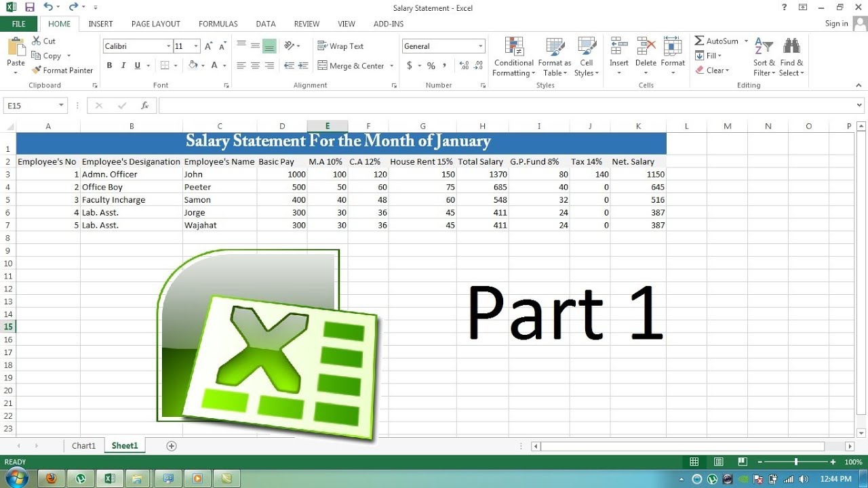Image resolution: width=868 pixels, height=488 pixels.
Task: Click Merge & Center button
Action: coord(351,66)
